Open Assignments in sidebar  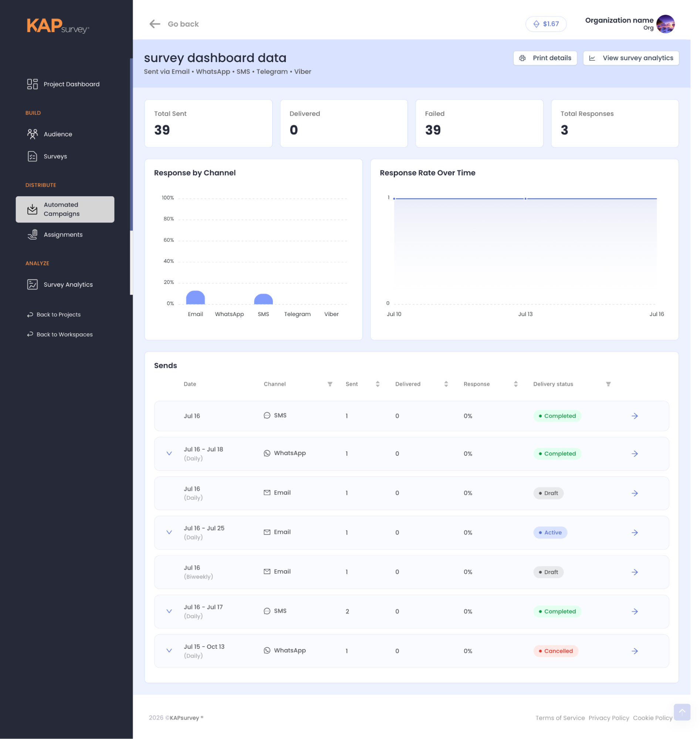point(55,235)
